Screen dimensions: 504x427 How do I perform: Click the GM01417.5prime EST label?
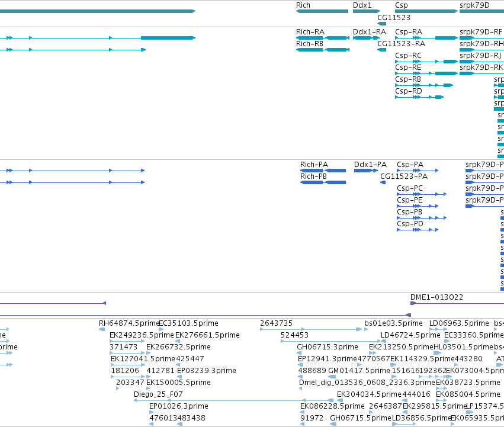(x=359, y=371)
